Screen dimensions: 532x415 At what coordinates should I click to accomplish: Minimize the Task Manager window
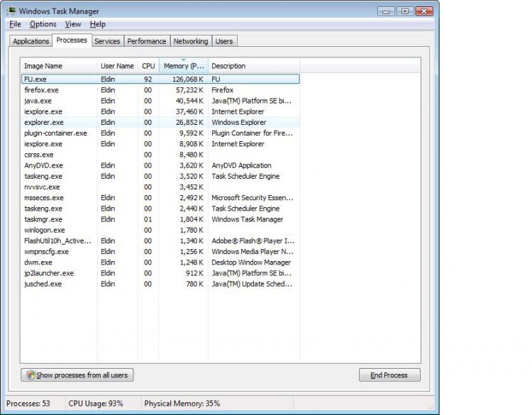click(x=386, y=11)
